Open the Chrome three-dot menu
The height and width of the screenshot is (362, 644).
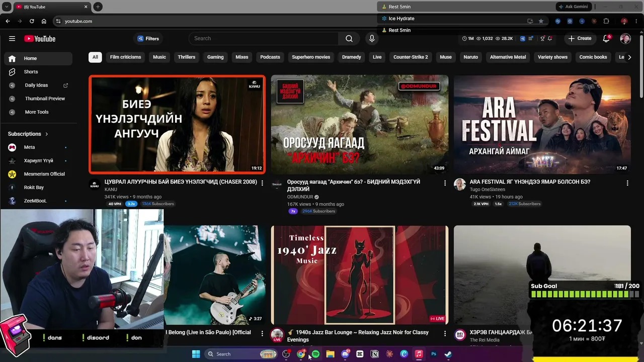pos(636,21)
